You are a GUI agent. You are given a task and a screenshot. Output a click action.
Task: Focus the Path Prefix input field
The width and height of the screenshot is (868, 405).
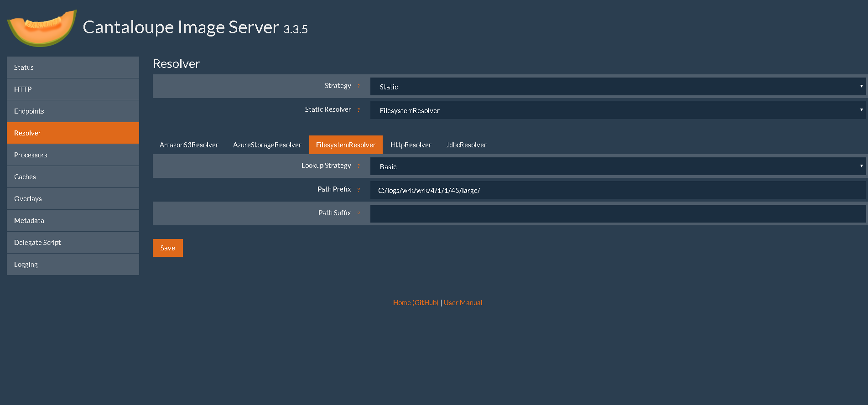[x=618, y=190]
